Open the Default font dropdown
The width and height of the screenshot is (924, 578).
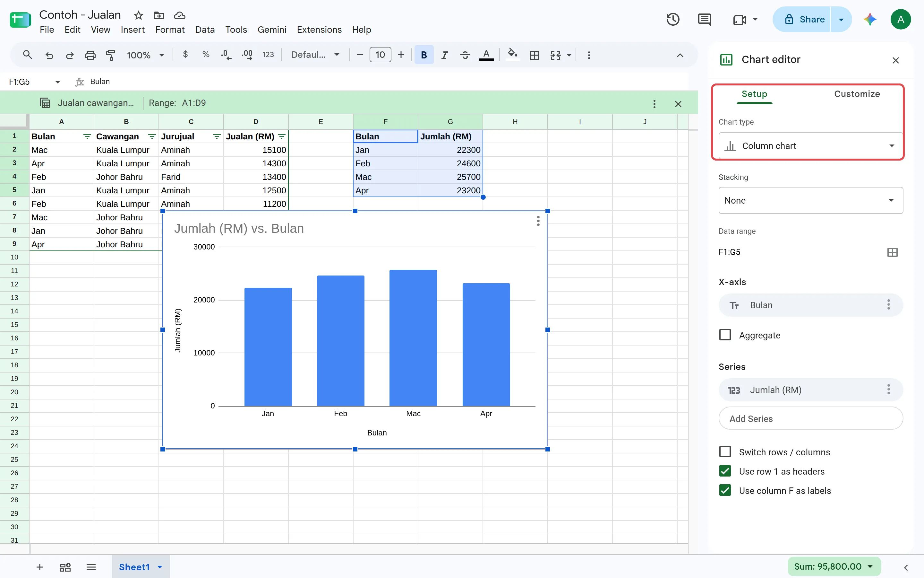(315, 55)
